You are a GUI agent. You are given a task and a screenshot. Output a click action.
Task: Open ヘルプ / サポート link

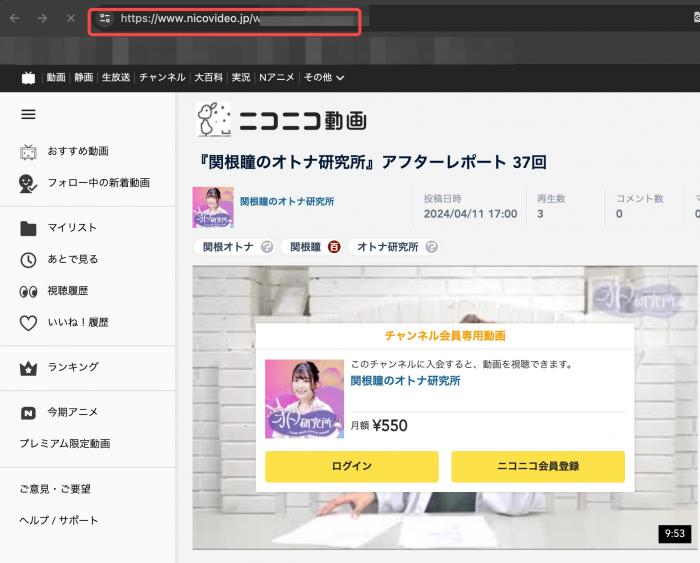coord(58,521)
